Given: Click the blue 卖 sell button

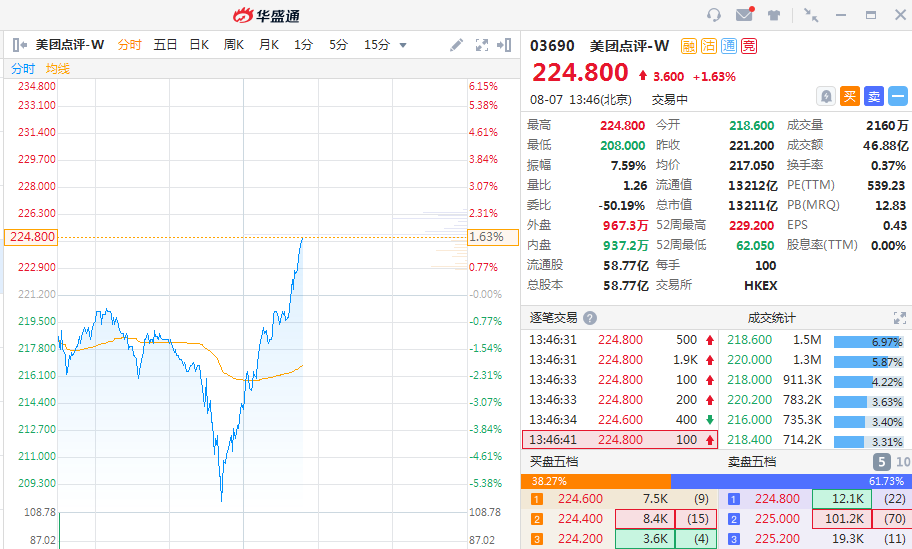Looking at the screenshot, I should point(874,96).
